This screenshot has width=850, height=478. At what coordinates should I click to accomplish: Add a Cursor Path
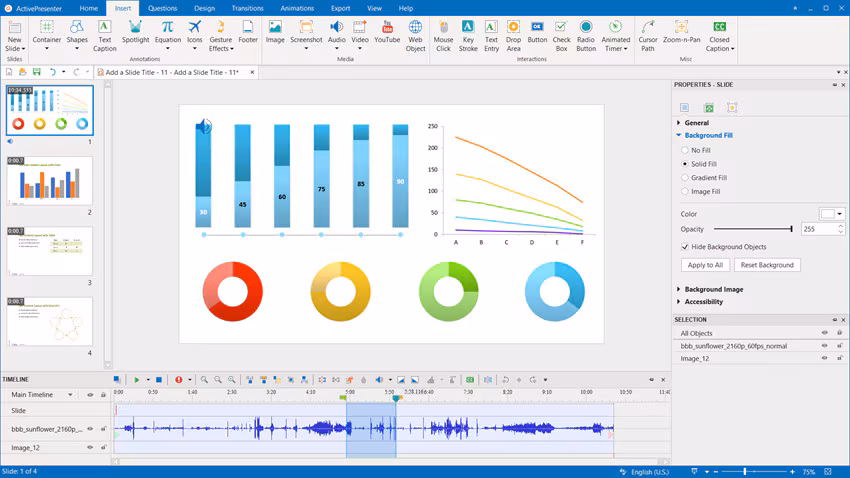pyautogui.click(x=648, y=35)
